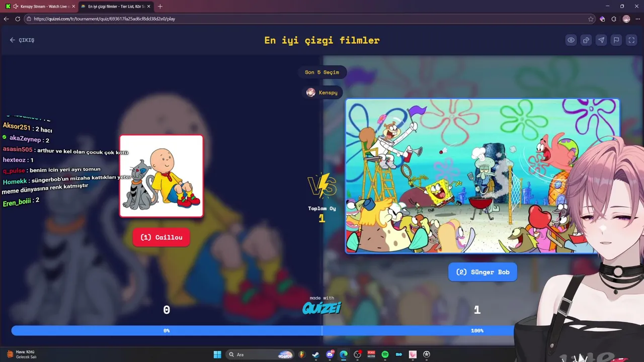Go back with the ÇIKIŞ exit link
The width and height of the screenshot is (644, 362).
coord(22,40)
